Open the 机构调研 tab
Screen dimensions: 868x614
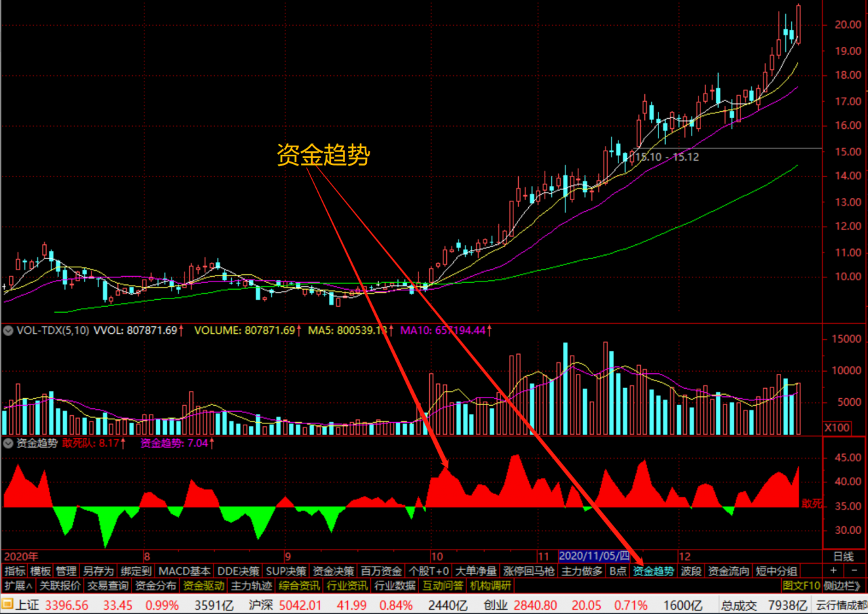click(491, 586)
